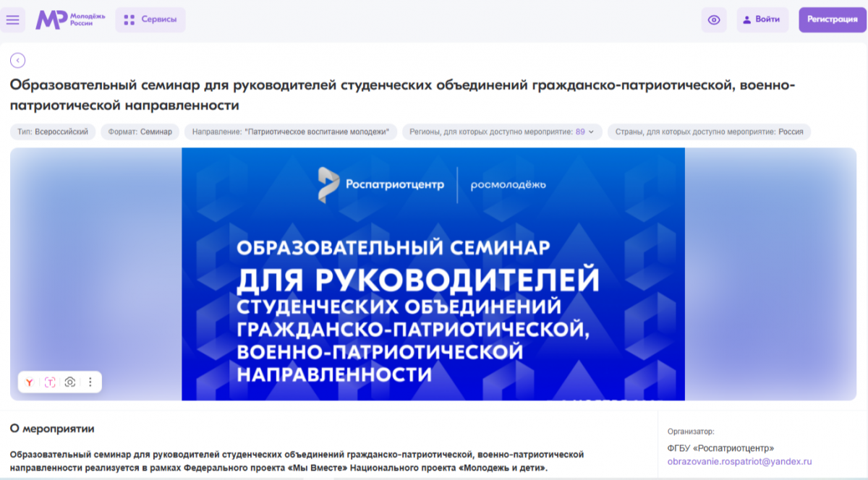Select the text recognition icon on the image
The width and height of the screenshot is (868, 480).
50,382
